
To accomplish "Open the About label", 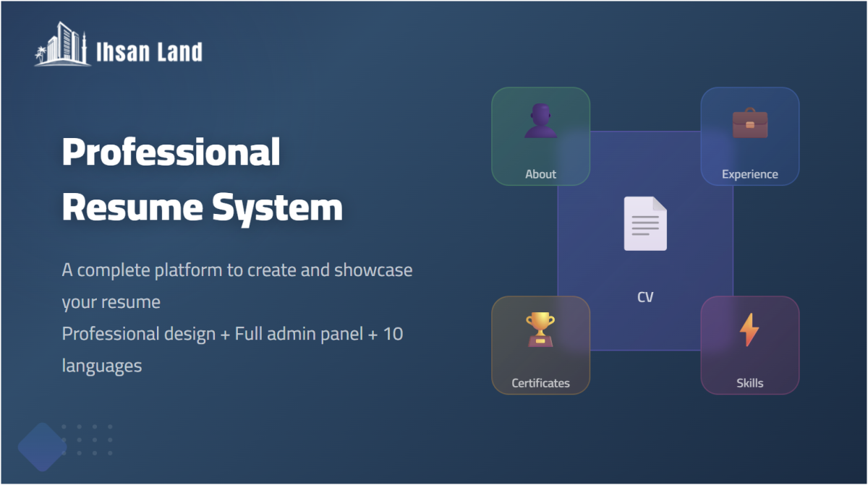I will click(x=540, y=174).
